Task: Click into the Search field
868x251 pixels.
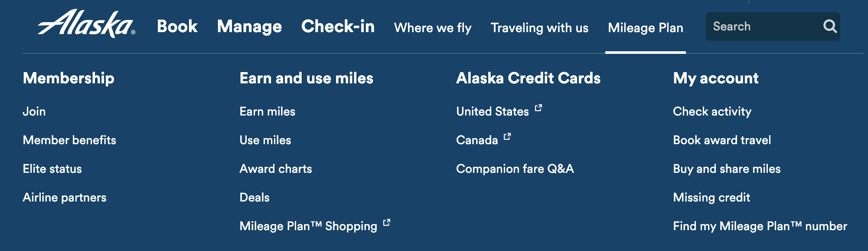Action: (766, 26)
